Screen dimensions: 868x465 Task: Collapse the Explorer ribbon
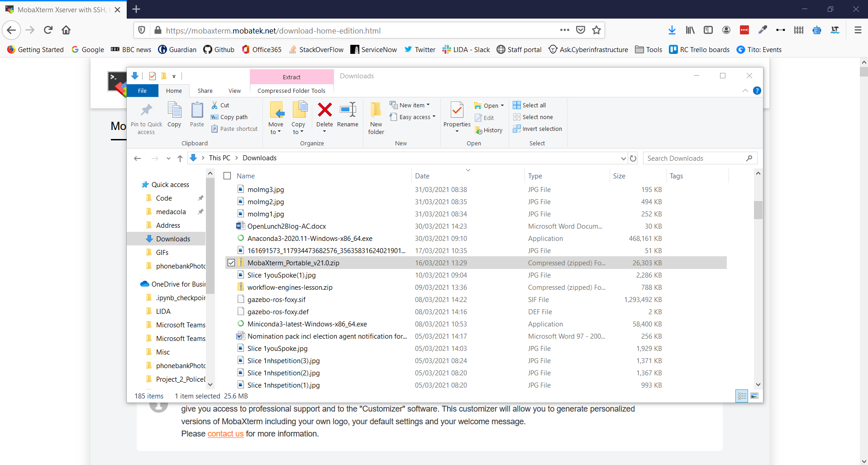pos(745,91)
